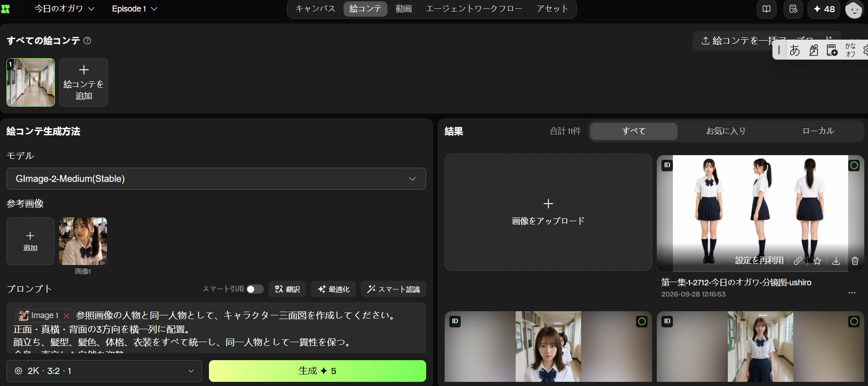Delete the ushiro result with trash icon
Screen dimensions: 868x386
coord(855,261)
